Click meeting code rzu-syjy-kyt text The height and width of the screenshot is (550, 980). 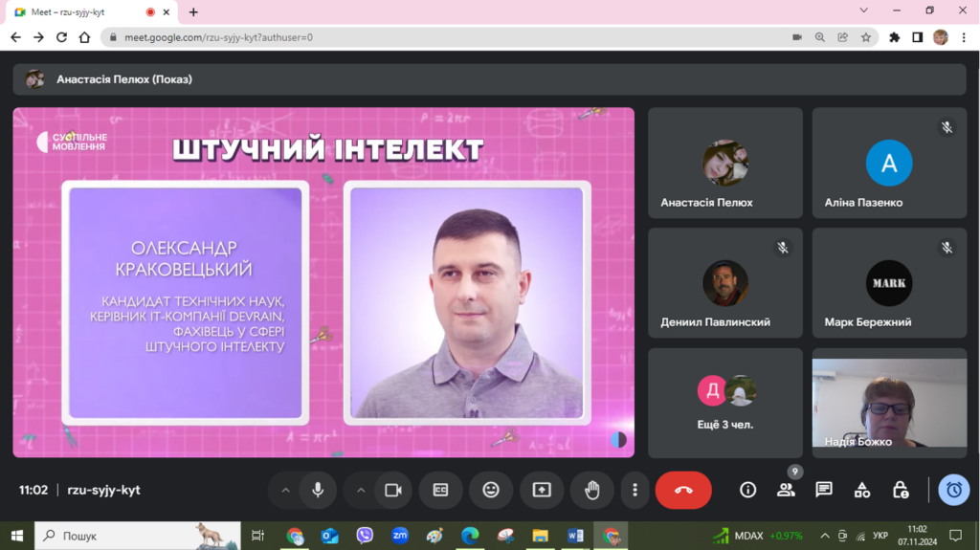click(x=103, y=490)
